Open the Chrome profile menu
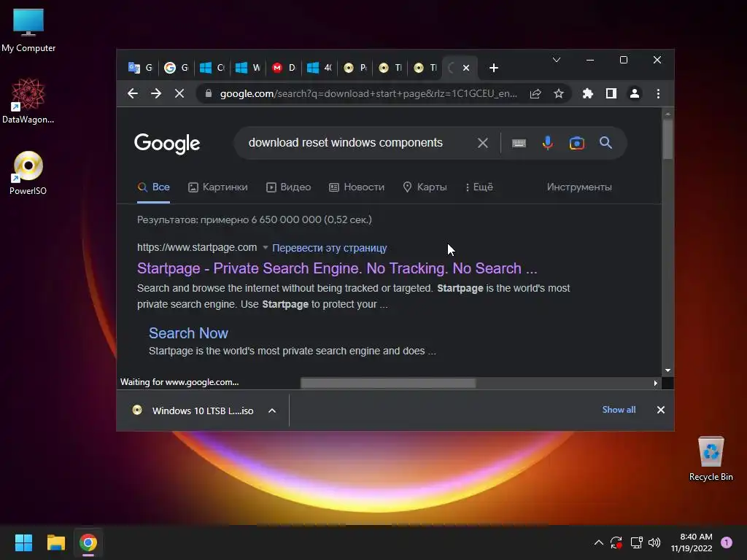Image resolution: width=747 pixels, height=560 pixels. [x=635, y=93]
